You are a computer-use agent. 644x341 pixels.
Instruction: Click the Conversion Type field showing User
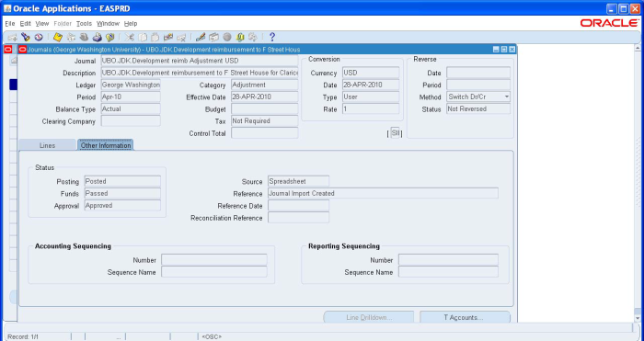pos(371,97)
